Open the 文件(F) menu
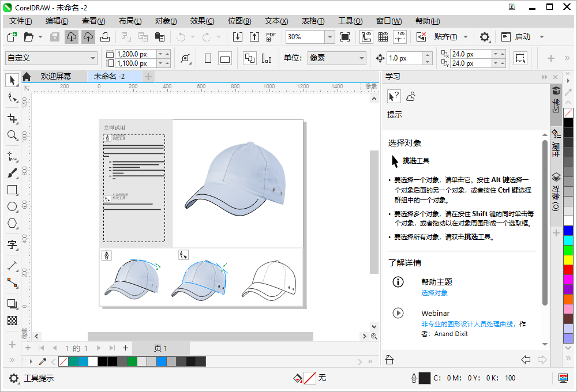Screen dimensions: 577x392 pos(21,21)
